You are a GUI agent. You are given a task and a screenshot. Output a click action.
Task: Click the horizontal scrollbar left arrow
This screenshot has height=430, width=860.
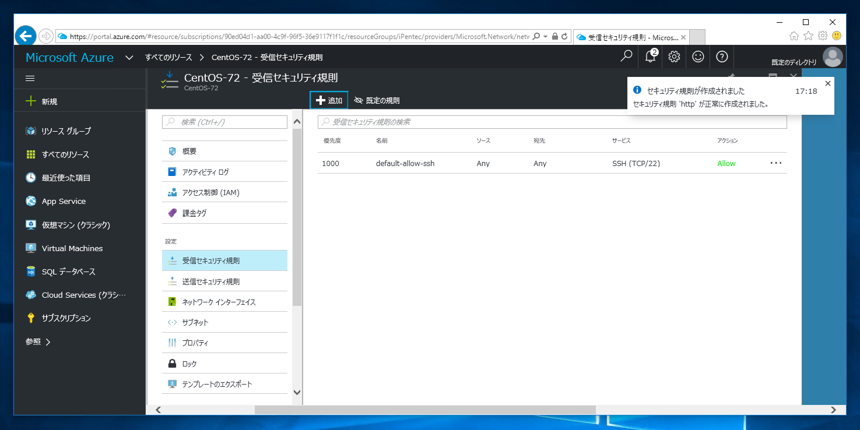click(159, 410)
